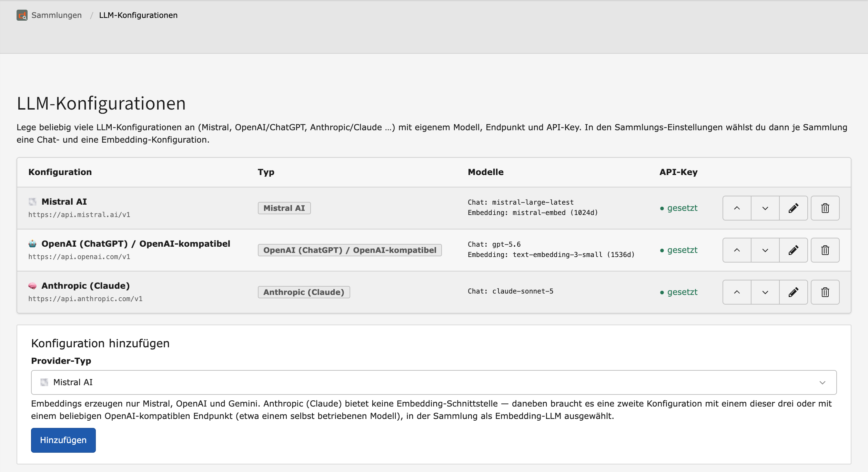The height and width of the screenshot is (472, 868).
Task: Select the Anthropic (Claude) configuration name
Action: [x=85, y=286]
